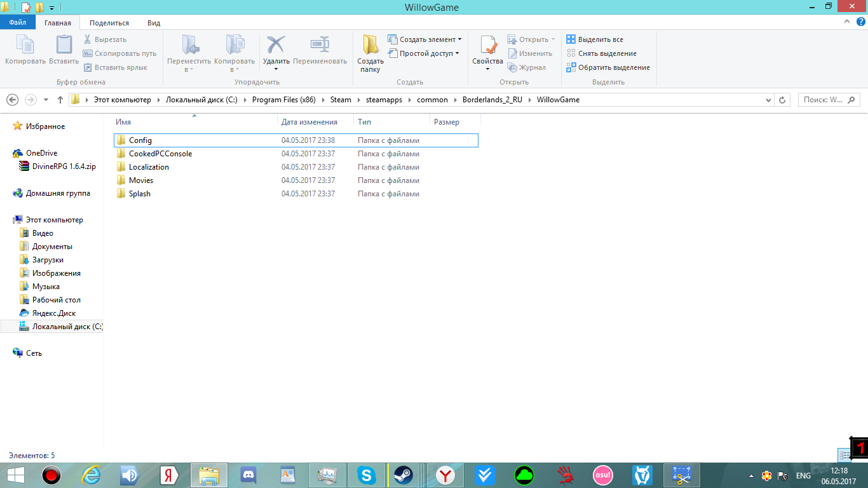Image resolution: width=868 pixels, height=488 pixels.
Task: Open recent locations dropdown arrow
Action: pos(46,100)
